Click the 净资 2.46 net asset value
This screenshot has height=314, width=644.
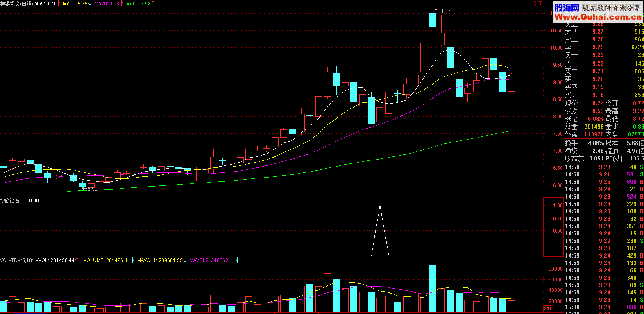coord(584,151)
